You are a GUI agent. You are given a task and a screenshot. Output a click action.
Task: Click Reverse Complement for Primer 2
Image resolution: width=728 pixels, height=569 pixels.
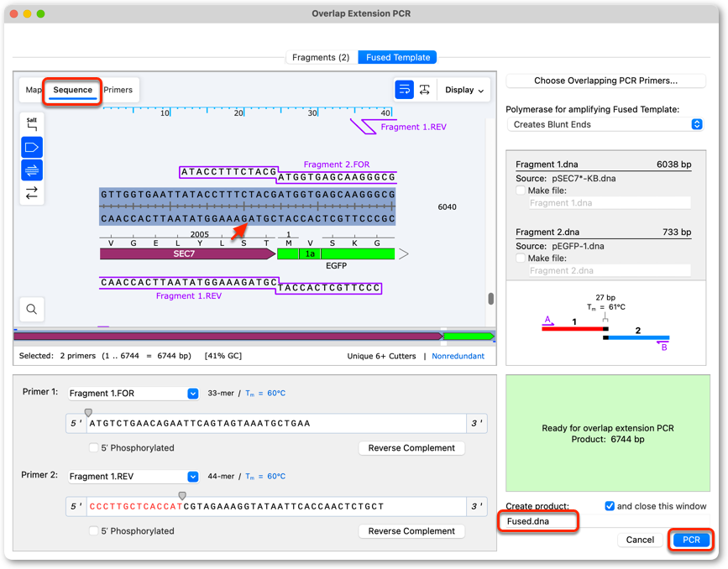[411, 531]
